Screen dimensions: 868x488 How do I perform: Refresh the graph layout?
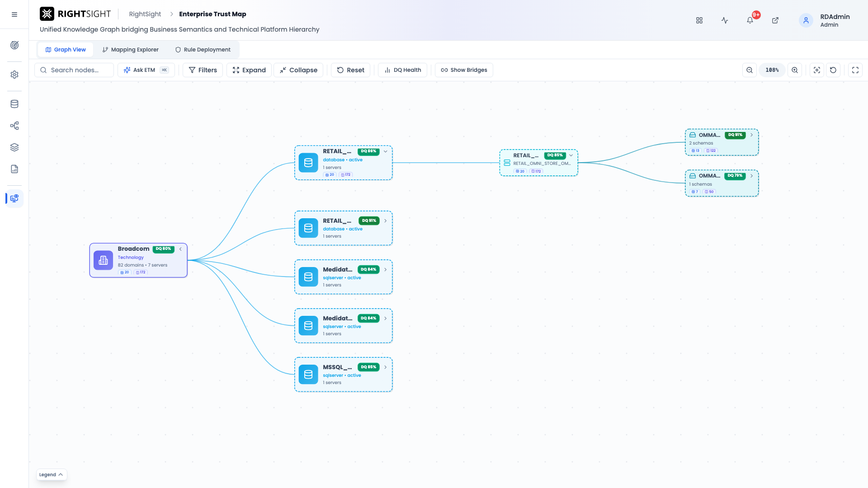click(x=833, y=70)
